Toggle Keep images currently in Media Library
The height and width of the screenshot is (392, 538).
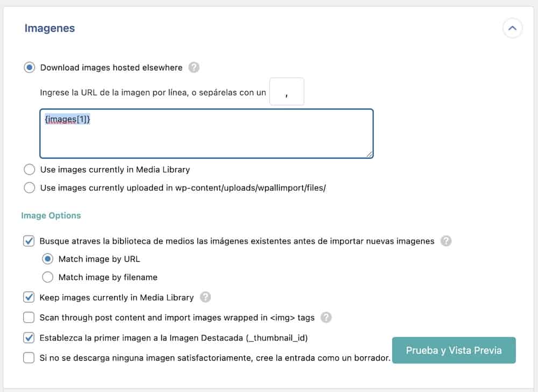[29, 297]
